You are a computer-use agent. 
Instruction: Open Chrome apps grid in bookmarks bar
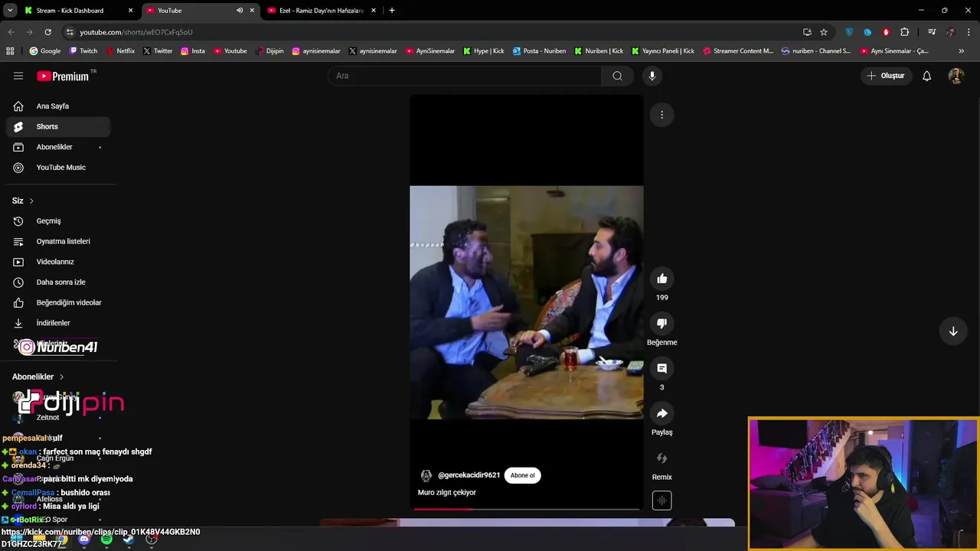click(10, 51)
